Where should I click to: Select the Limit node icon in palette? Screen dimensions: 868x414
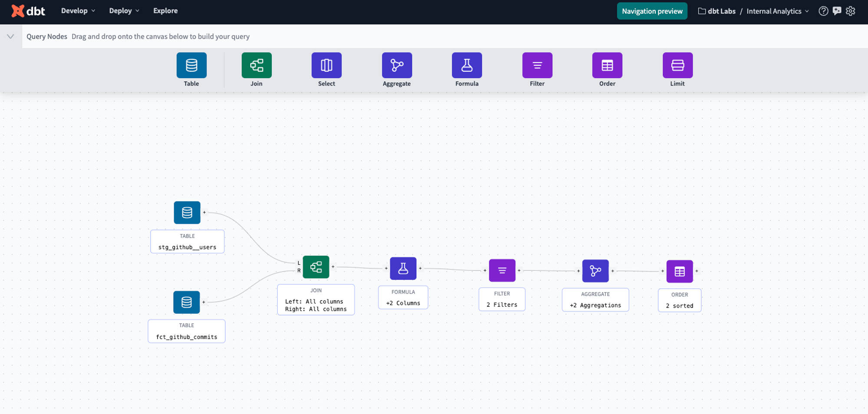click(677, 65)
